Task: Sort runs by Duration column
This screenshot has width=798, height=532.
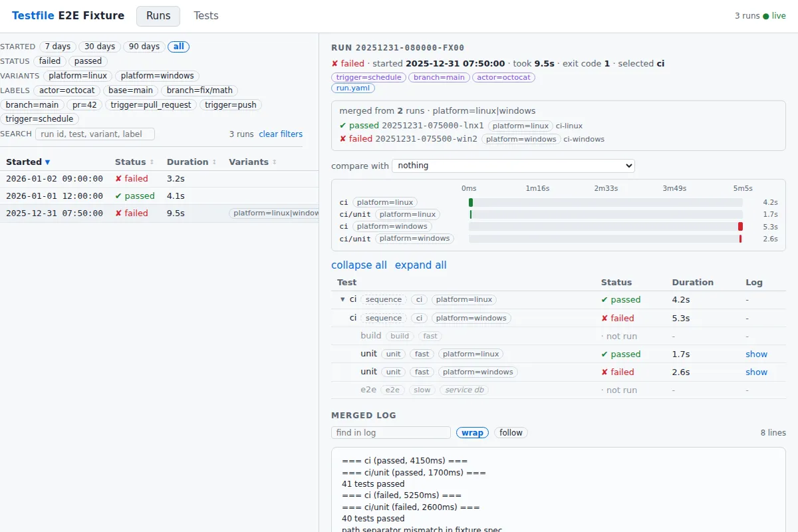Action: pyautogui.click(x=192, y=162)
